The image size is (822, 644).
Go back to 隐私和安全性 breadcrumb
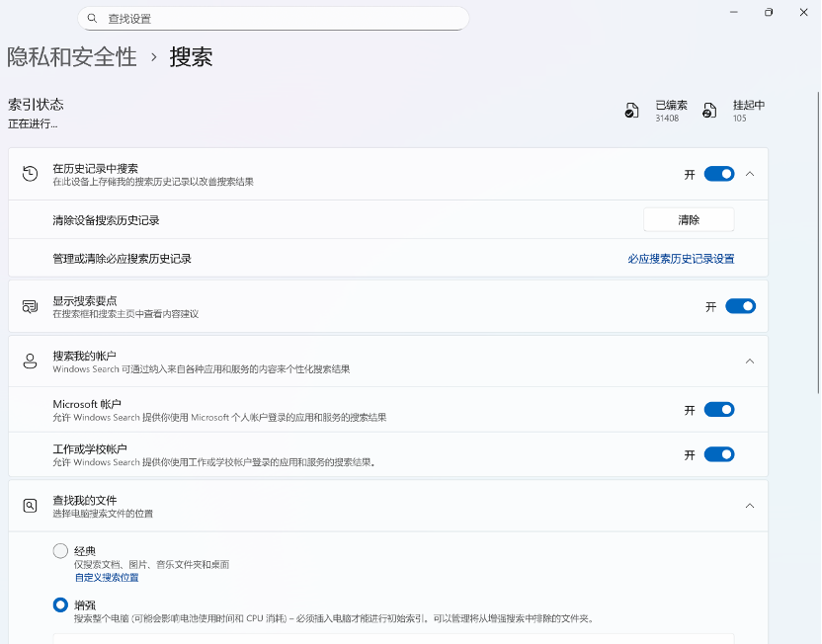point(72,56)
